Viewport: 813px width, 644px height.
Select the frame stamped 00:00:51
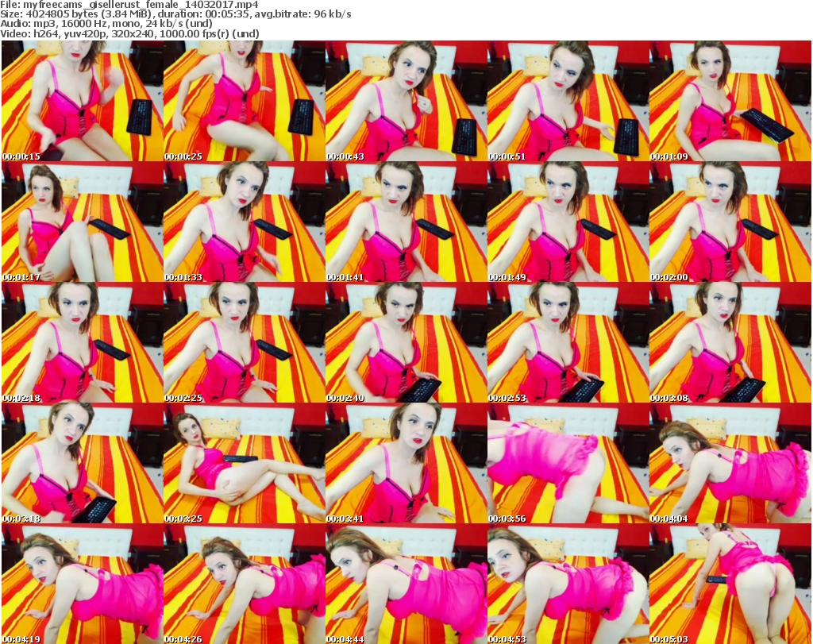568,101
